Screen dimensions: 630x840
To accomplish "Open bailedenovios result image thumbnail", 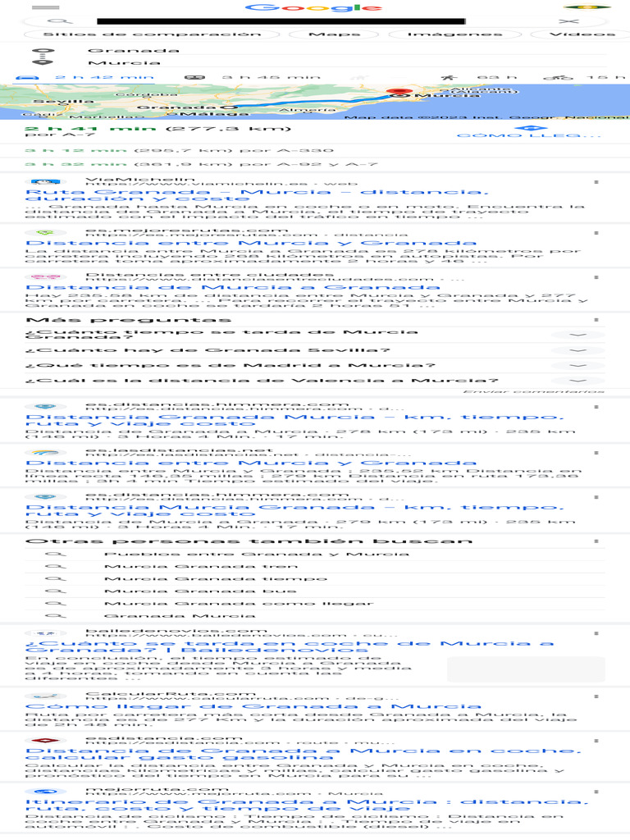I will [526, 669].
